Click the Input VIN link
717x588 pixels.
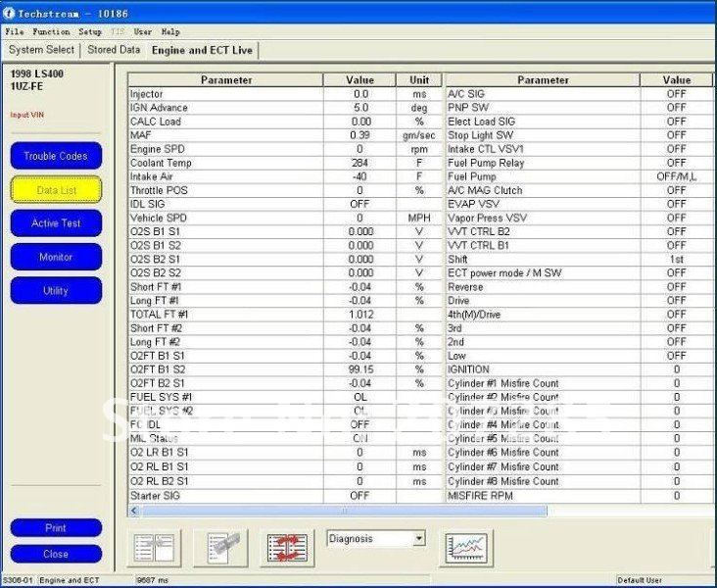click(27, 115)
